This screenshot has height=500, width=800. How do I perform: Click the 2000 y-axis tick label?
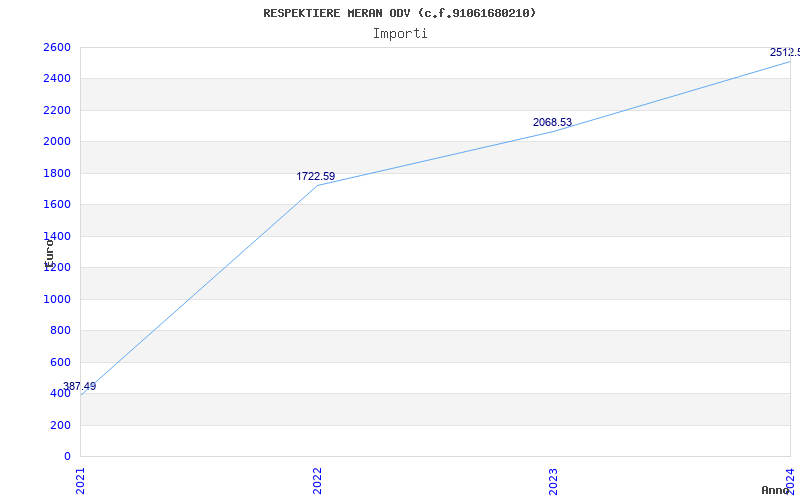tap(57, 142)
